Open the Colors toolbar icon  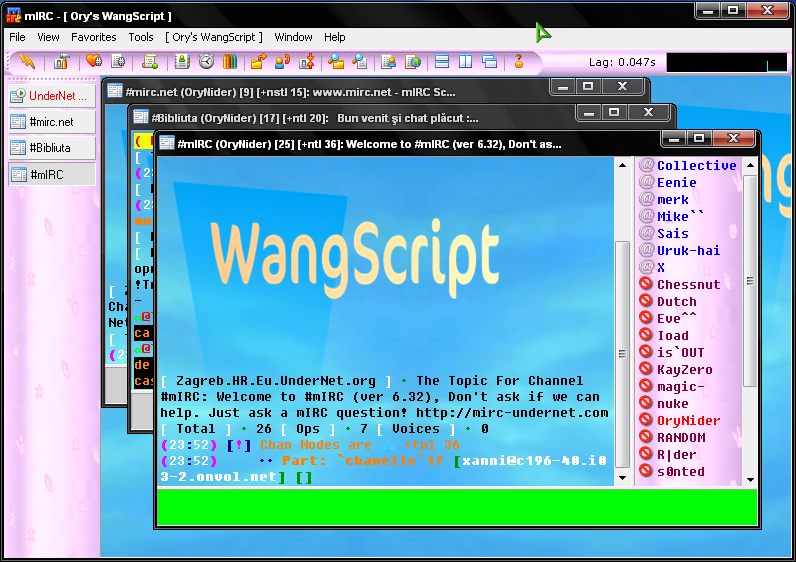pos(229,62)
